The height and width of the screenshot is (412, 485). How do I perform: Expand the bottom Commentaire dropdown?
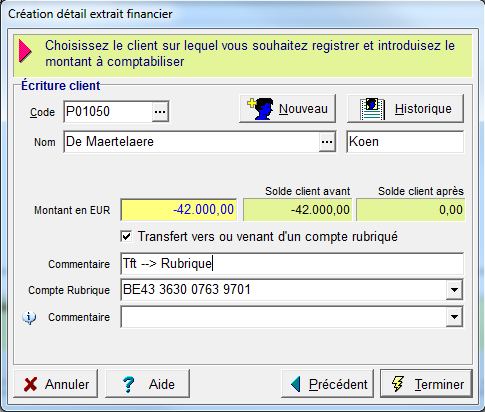(454, 317)
